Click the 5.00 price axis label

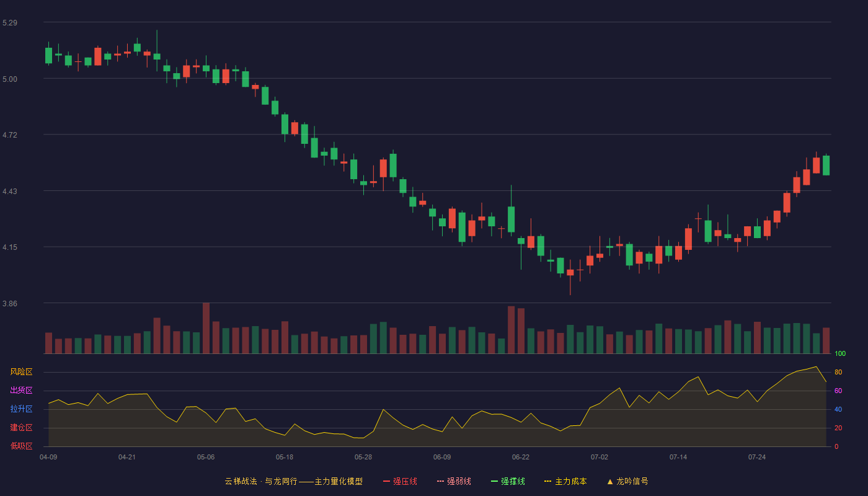[10, 79]
